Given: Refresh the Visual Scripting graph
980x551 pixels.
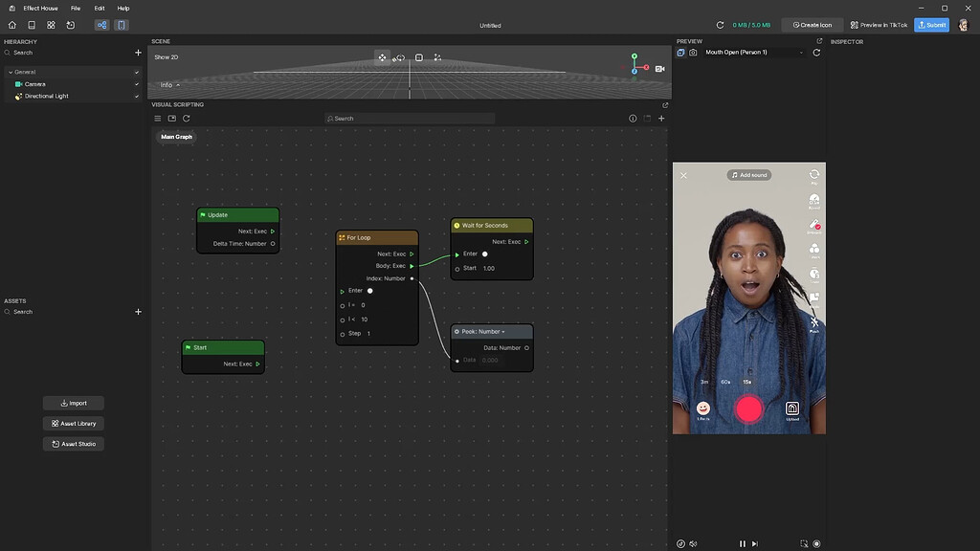Looking at the screenshot, I should [x=186, y=119].
